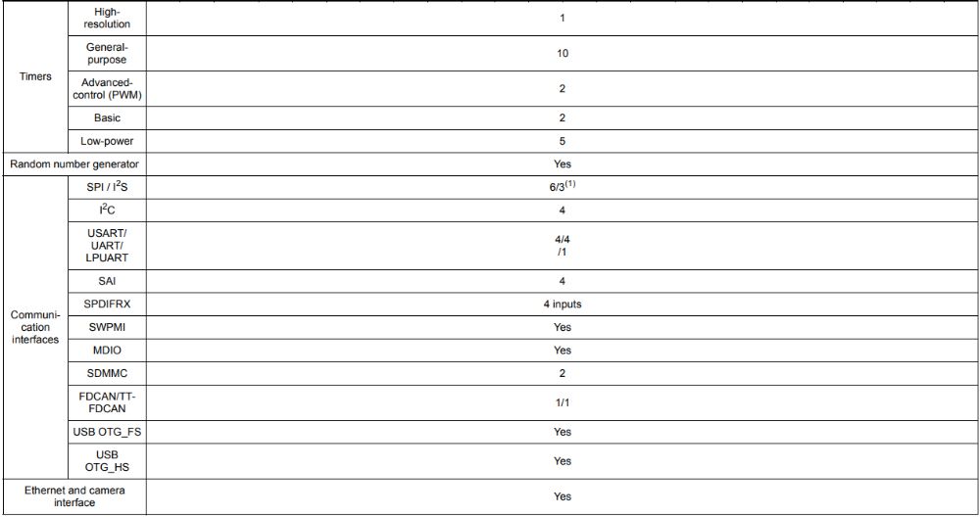
Task: Select the MDIO label cell
Action: click(107, 350)
